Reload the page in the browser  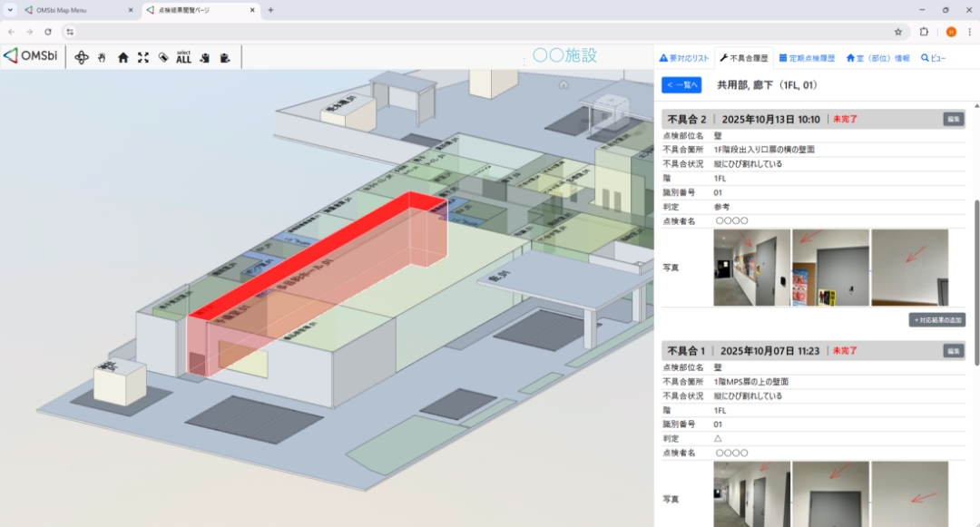(x=48, y=31)
